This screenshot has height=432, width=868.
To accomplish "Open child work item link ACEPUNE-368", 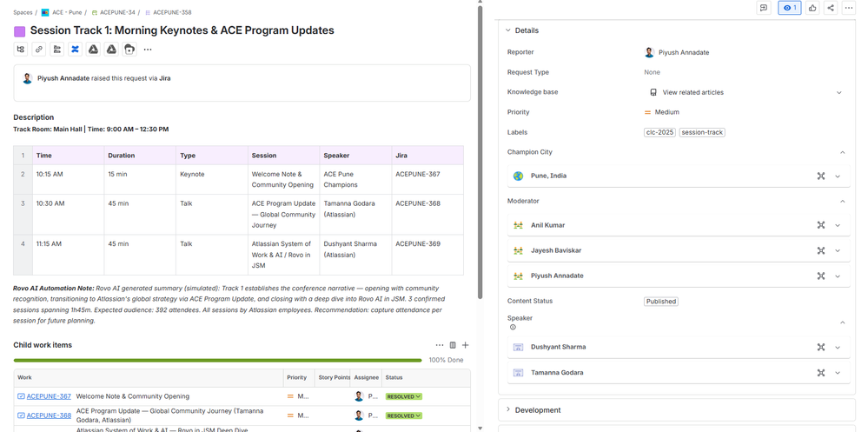I will [x=49, y=415].
